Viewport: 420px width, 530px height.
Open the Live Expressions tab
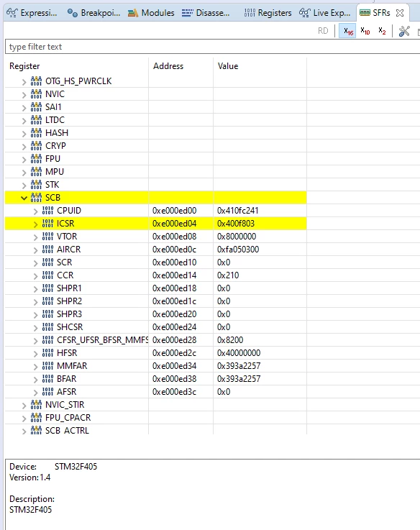[x=325, y=13]
